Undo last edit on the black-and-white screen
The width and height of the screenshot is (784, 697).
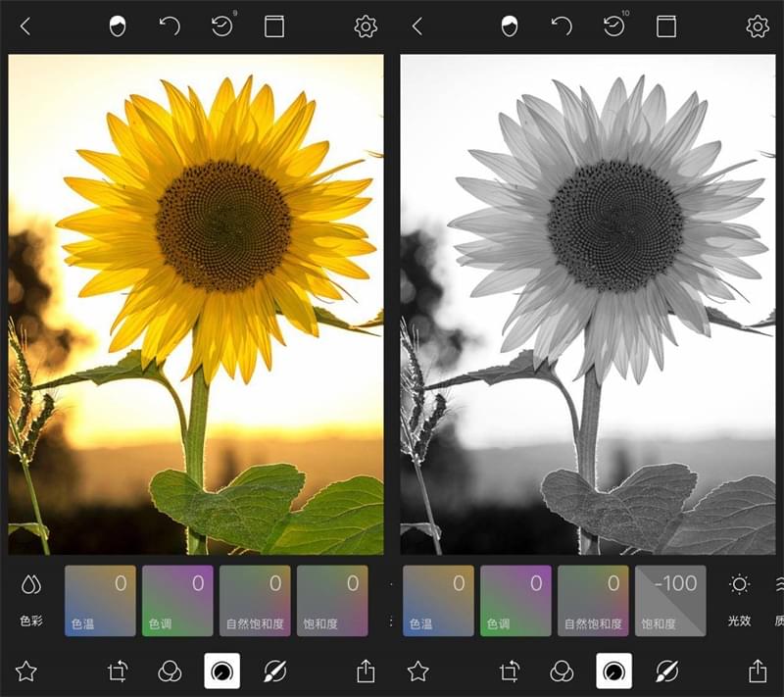562,26
